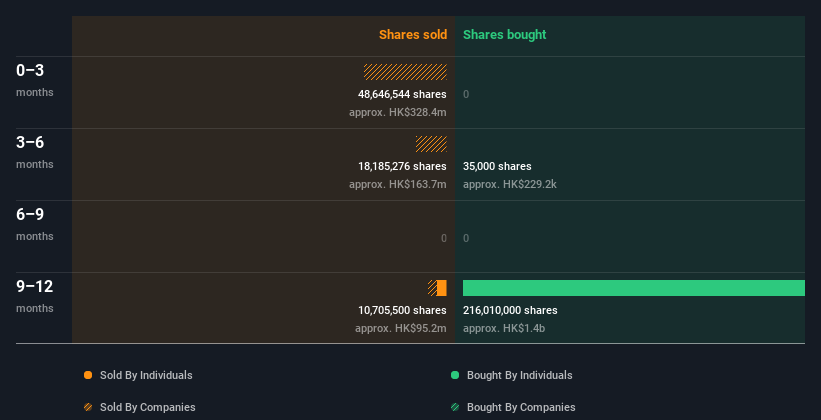Click the hatched company portion of 9–12 months sold bar
The width and height of the screenshot is (821, 420).
tap(432, 288)
